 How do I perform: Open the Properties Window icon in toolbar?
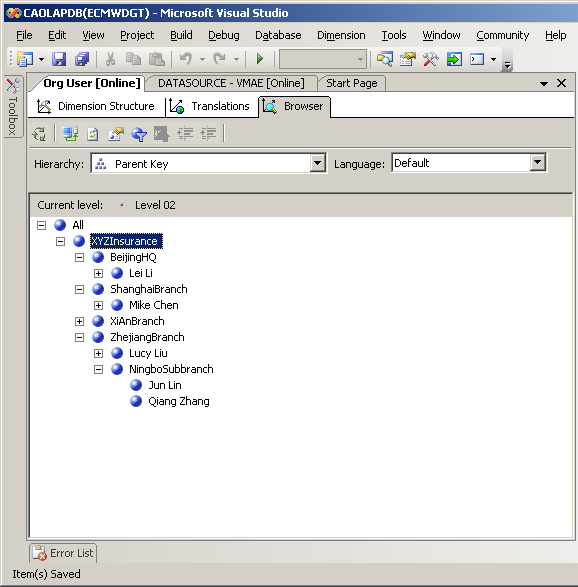pyautogui.click(x=408, y=59)
